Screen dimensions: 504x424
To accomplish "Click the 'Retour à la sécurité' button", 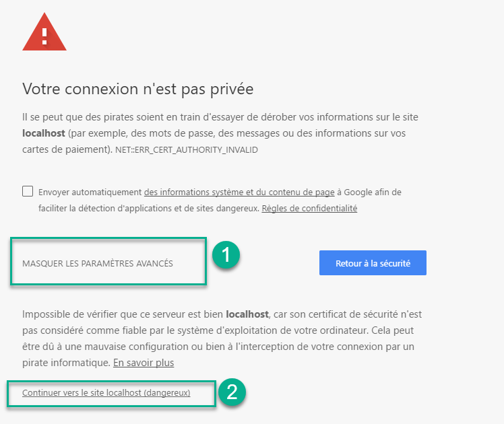I will pyautogui.click(x=373, y=263).
